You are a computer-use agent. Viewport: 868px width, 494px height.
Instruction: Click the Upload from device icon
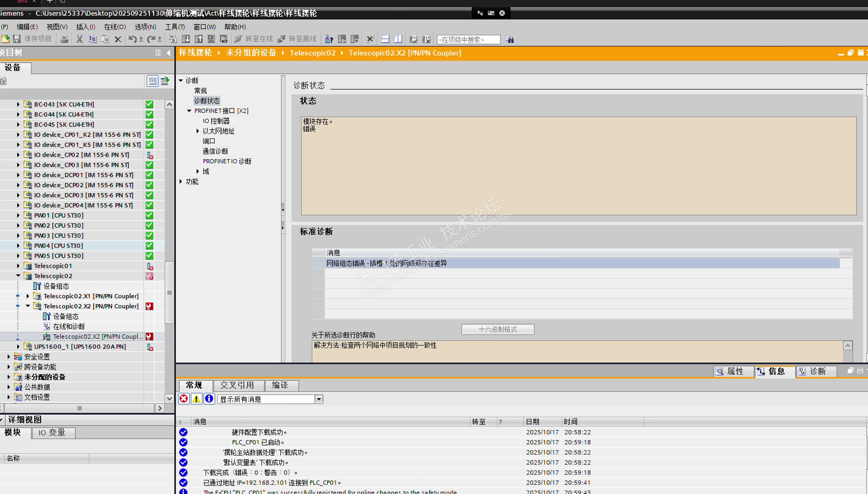tap(199, 39)
